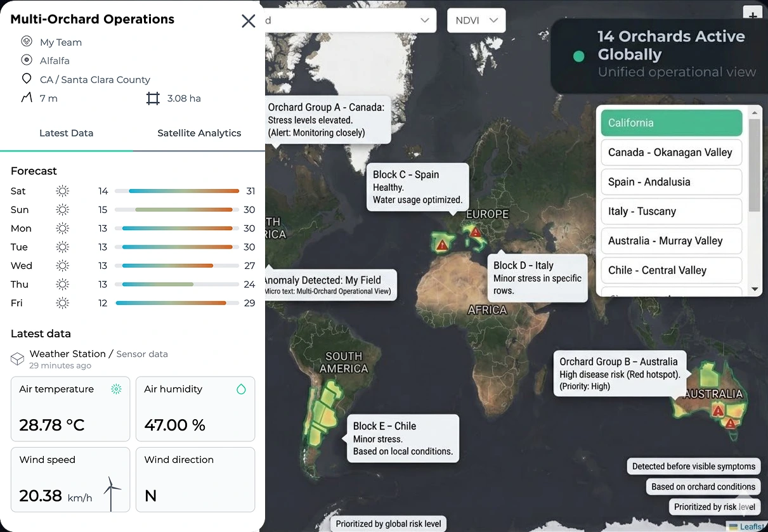Image resolution: width=768 pixels, height=532 pixels.
Task: Click the Sensor data link
Action: click(x=142, y=354)
